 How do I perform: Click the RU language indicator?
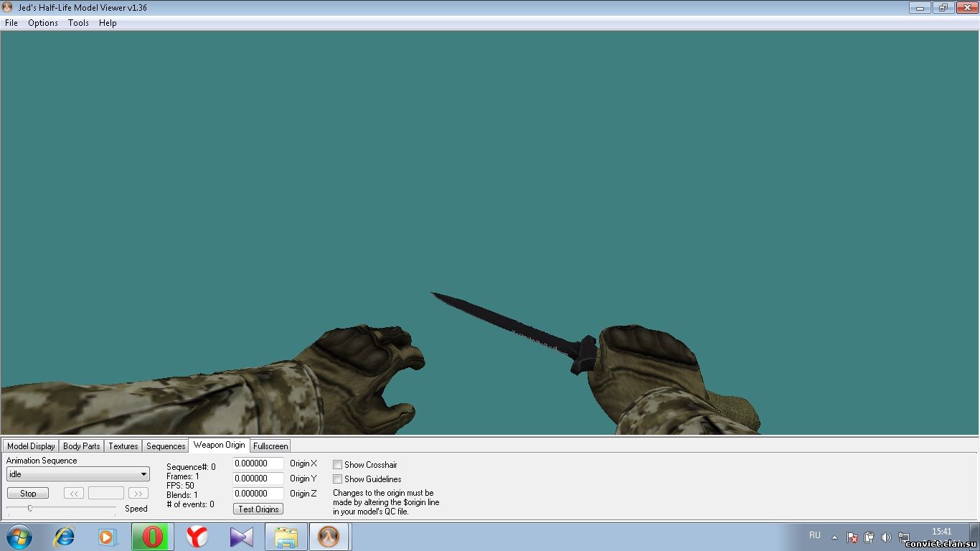coord(815,535)
